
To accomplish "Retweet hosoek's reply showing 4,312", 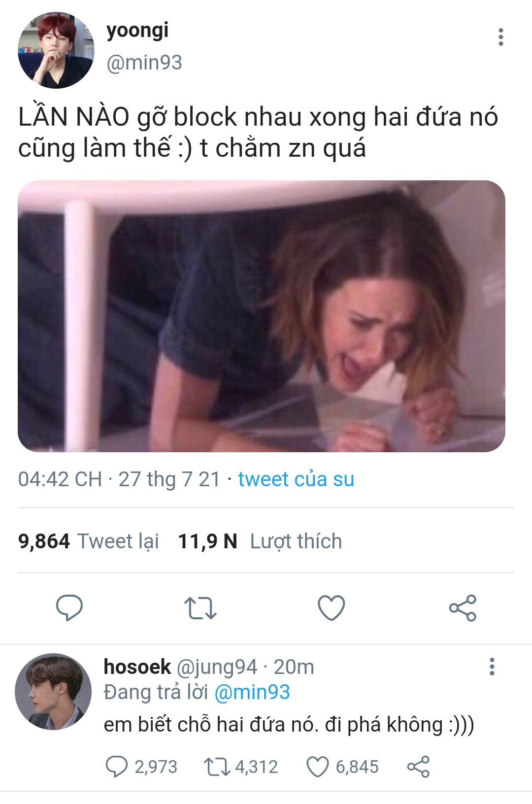I will 217,767.
